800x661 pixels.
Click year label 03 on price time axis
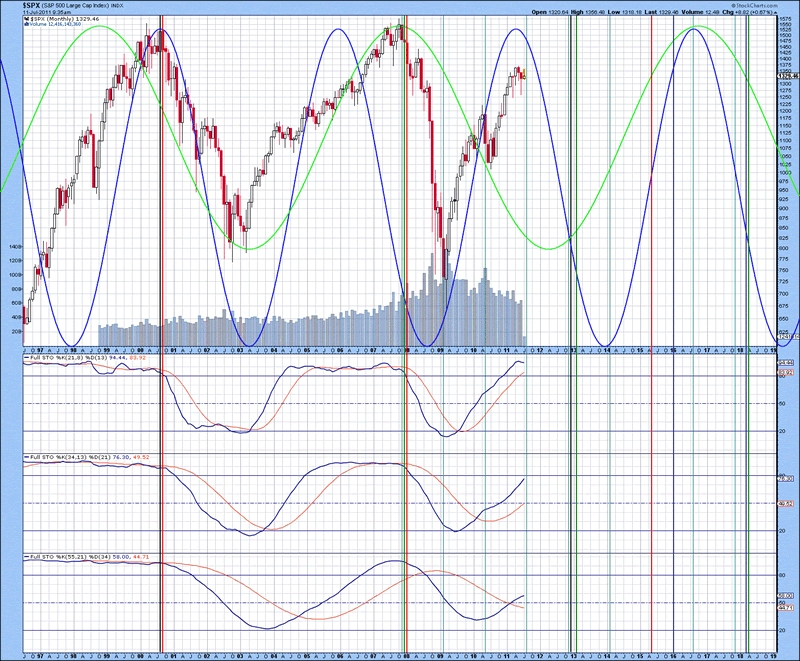point(240,350)
